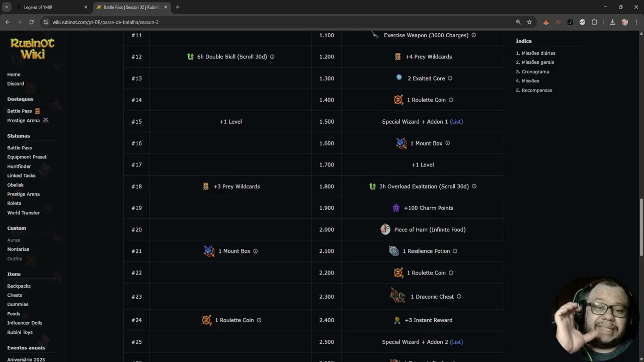This screenshot has height=362, width=644.
Task: Click the +3 Prey Wildcards icon row #18
Action: click(x=205, y=187)
